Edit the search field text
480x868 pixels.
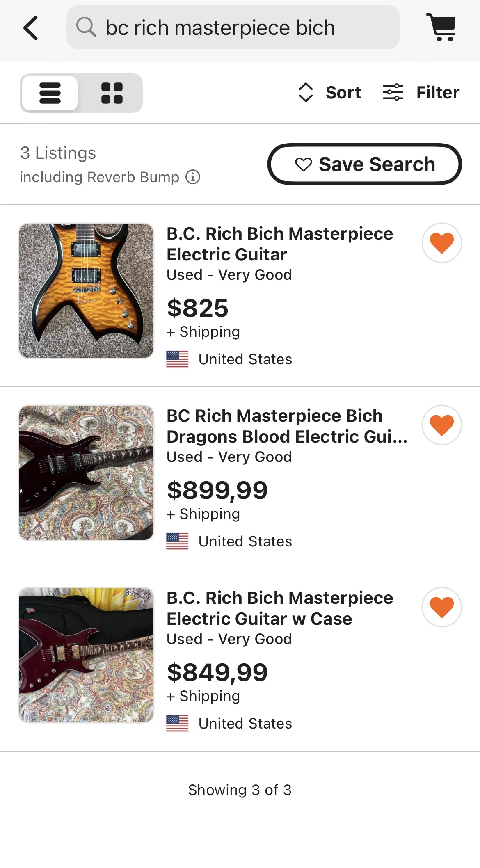[242, 27]
